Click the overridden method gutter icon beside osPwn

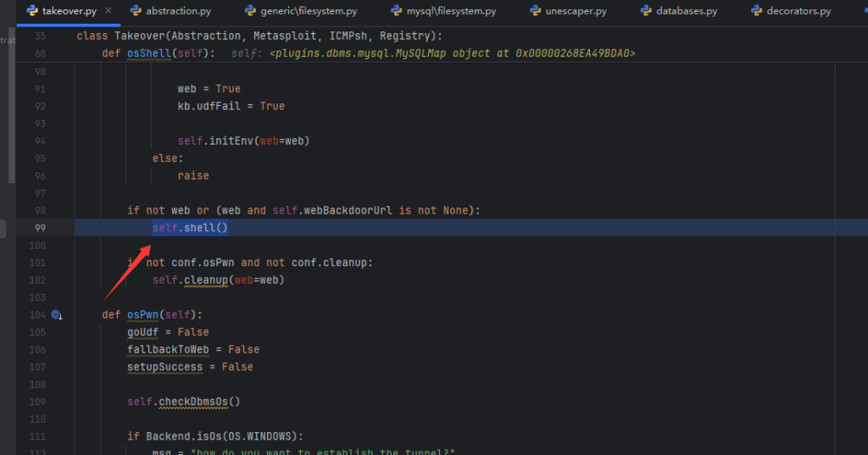[57, 314]
